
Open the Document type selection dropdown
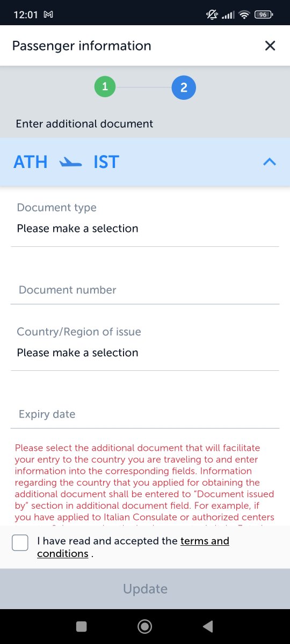coord(145,221)
